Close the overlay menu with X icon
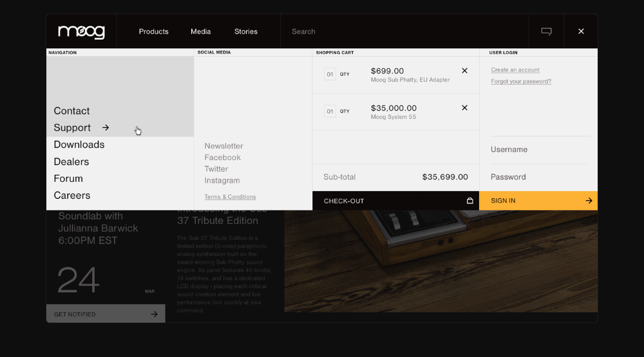This screenshot has height=357, width=644. point(581,32)
